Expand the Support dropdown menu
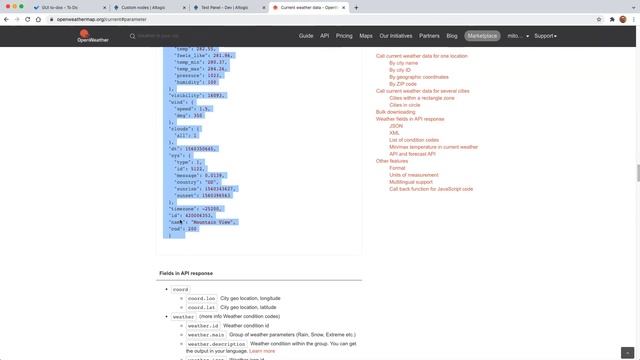 coord(545,36)
